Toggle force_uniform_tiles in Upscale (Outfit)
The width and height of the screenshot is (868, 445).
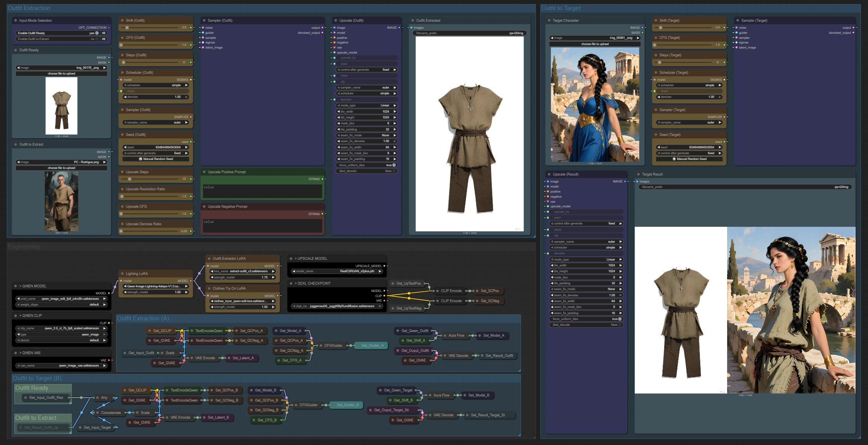394,165
